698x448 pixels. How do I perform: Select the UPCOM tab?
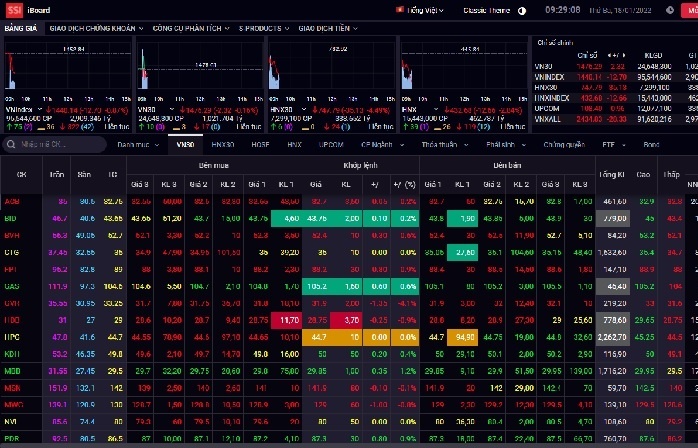pos(329,144)
